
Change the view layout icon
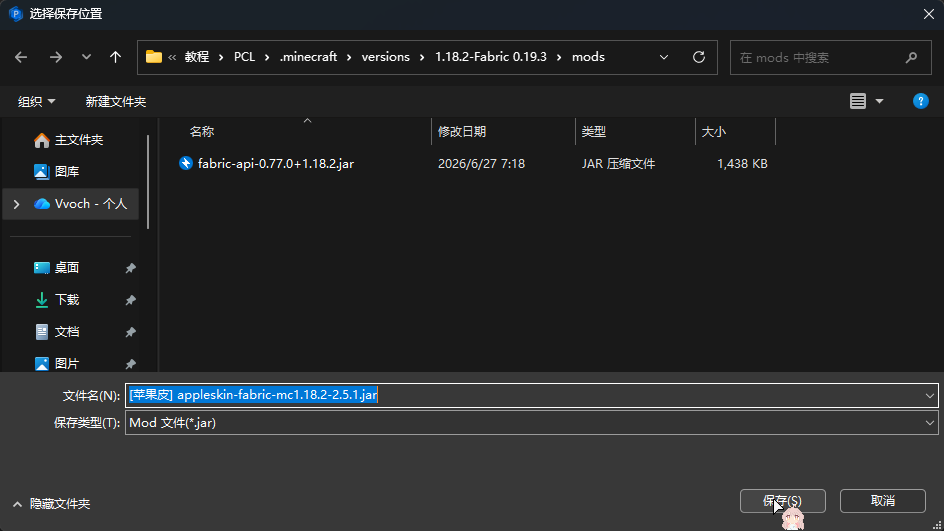[x=858, y=101]
